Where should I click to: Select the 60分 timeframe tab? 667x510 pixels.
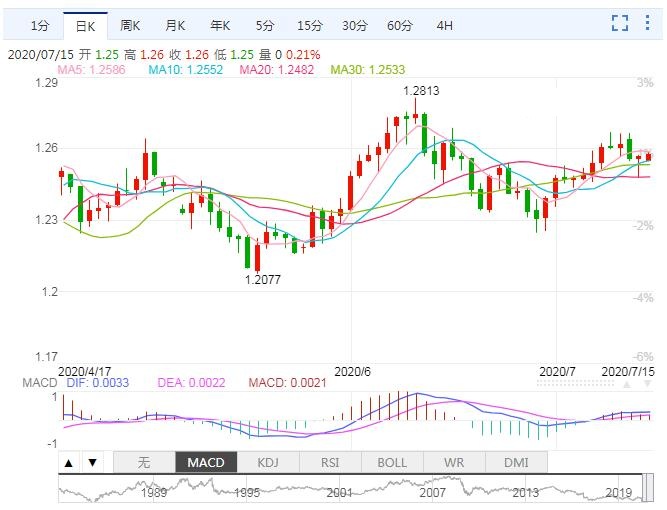click(399, 25)
